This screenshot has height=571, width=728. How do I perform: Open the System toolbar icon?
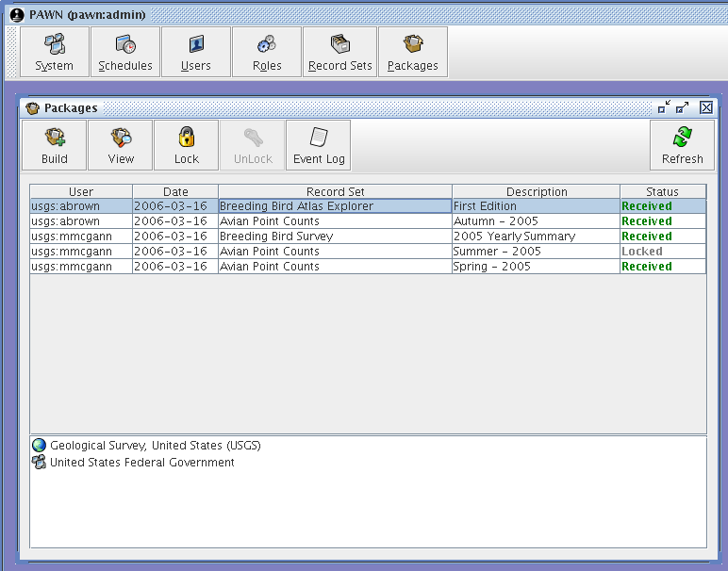[55, 52]
